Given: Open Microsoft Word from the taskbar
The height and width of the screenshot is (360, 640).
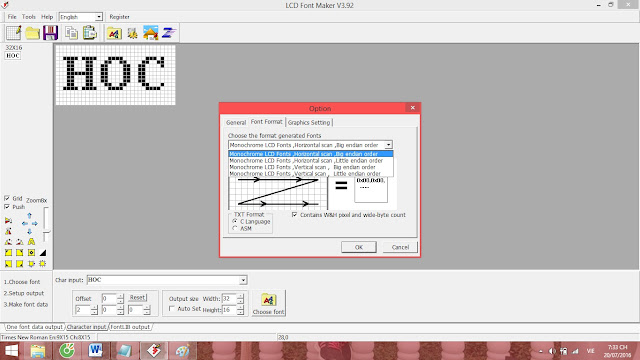Looking at the screenshot, I should click(96, 351).
